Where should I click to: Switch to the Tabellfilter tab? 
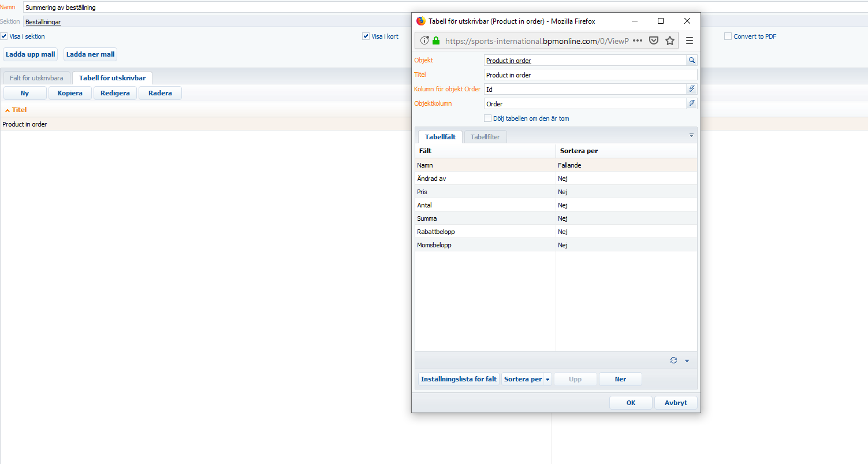tap(485, 137)
